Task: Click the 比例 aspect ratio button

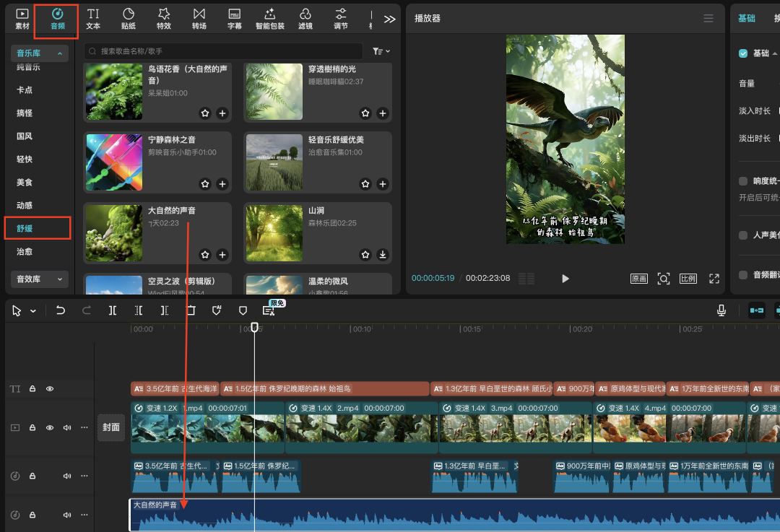Action: [x=688, y=279]
